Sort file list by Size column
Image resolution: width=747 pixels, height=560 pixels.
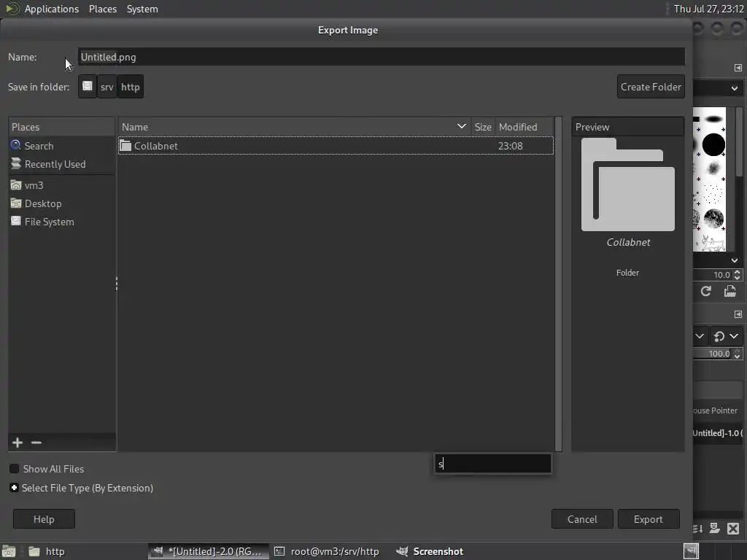pos(483,127)
